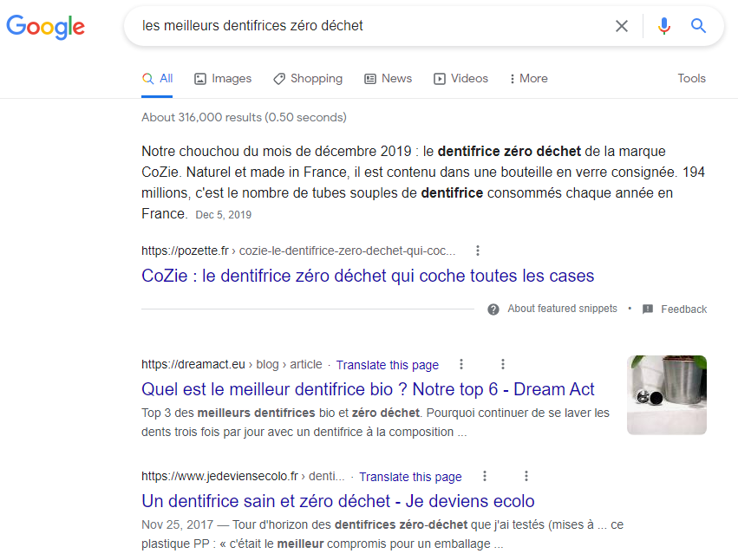Open the News tab

click(389, 79)
